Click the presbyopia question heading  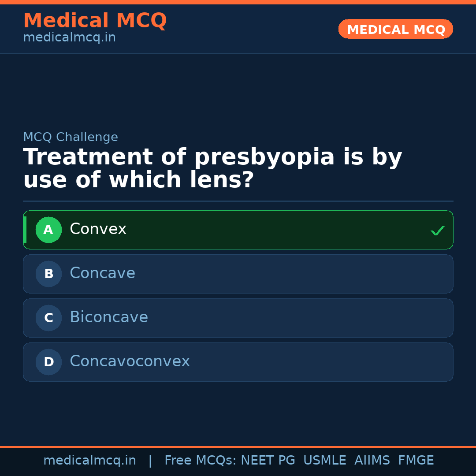coord(212,169)
